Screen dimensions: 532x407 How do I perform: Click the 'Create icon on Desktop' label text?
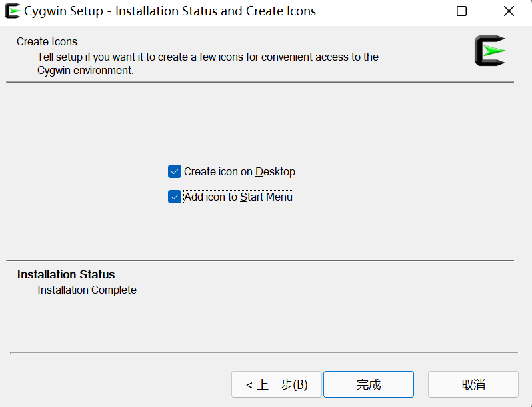(x=239, y=172)
